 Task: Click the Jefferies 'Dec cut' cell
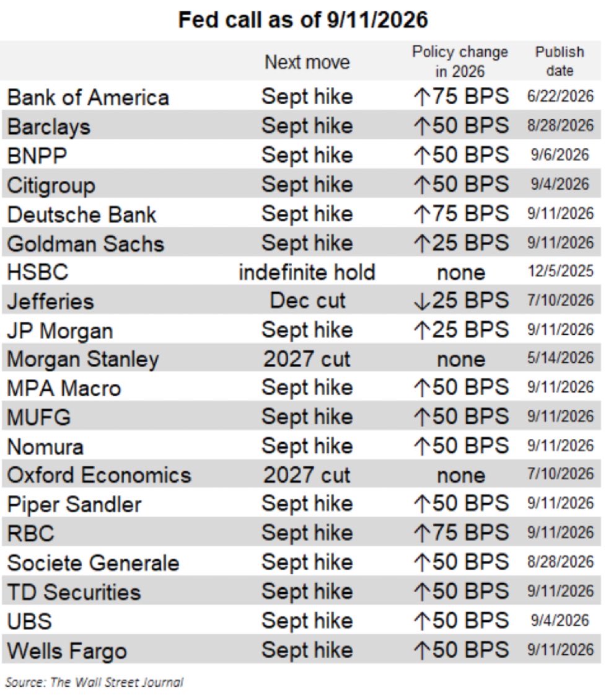tap(307, 301)
